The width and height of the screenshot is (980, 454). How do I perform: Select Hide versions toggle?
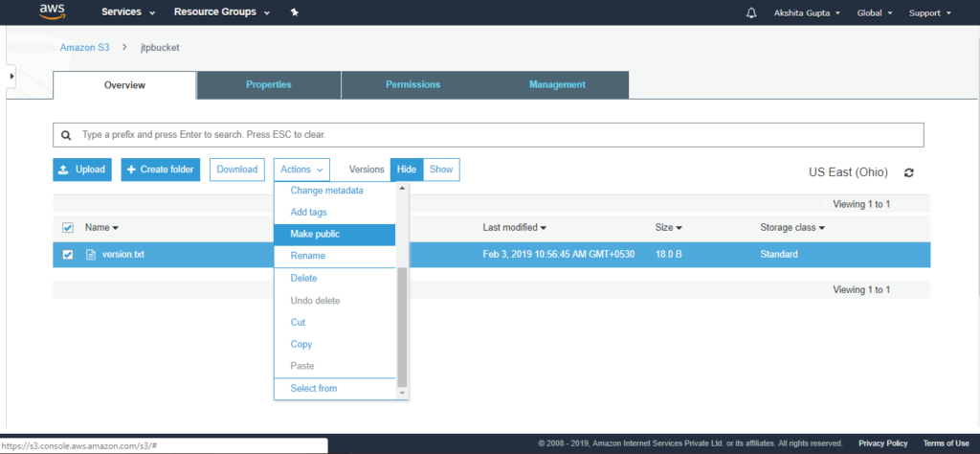406,170
